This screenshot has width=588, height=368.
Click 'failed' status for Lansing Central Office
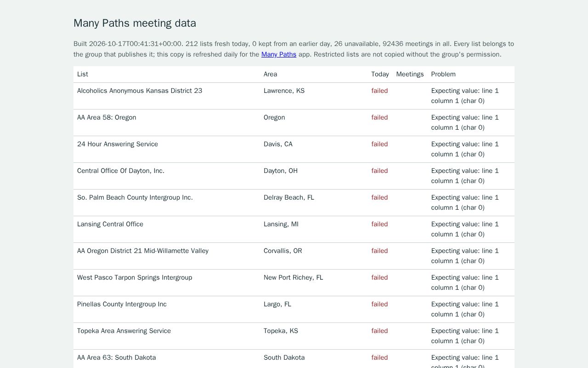coord(379,224)
